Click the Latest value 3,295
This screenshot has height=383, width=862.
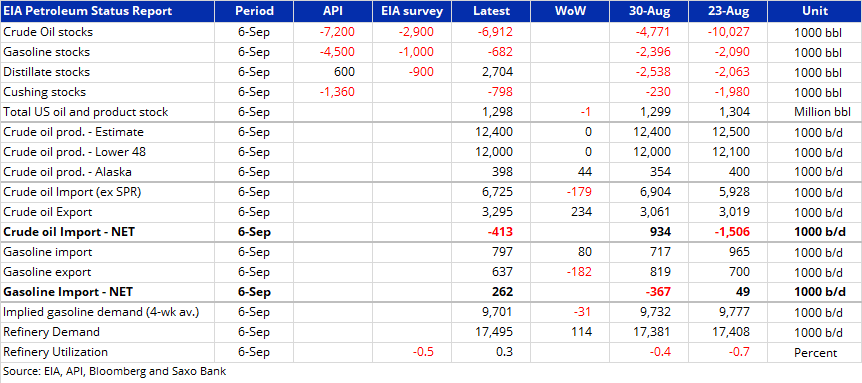click(x=498, y=212)
